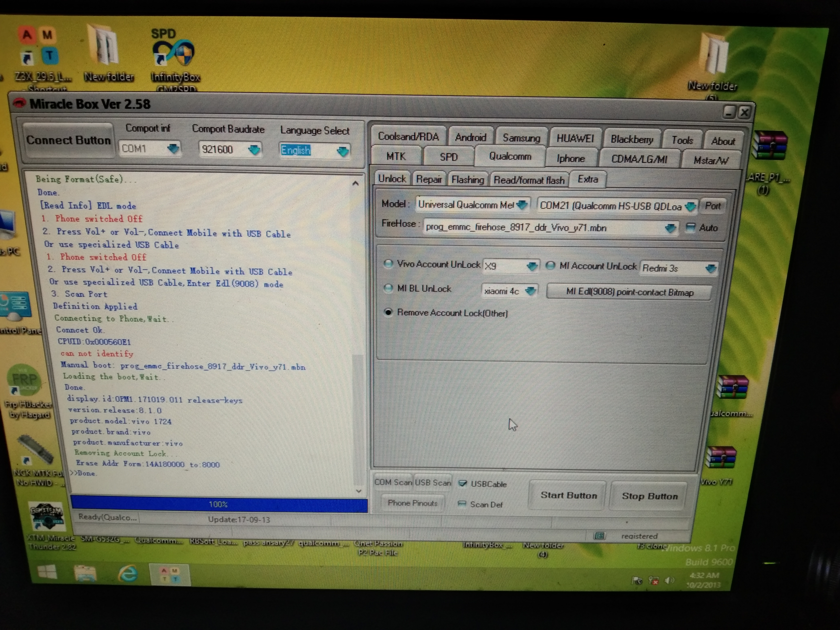The image size is (840, 630).
Task: Click the CPUID:0x000560E1 log line
Action: (x=94, y=341)
